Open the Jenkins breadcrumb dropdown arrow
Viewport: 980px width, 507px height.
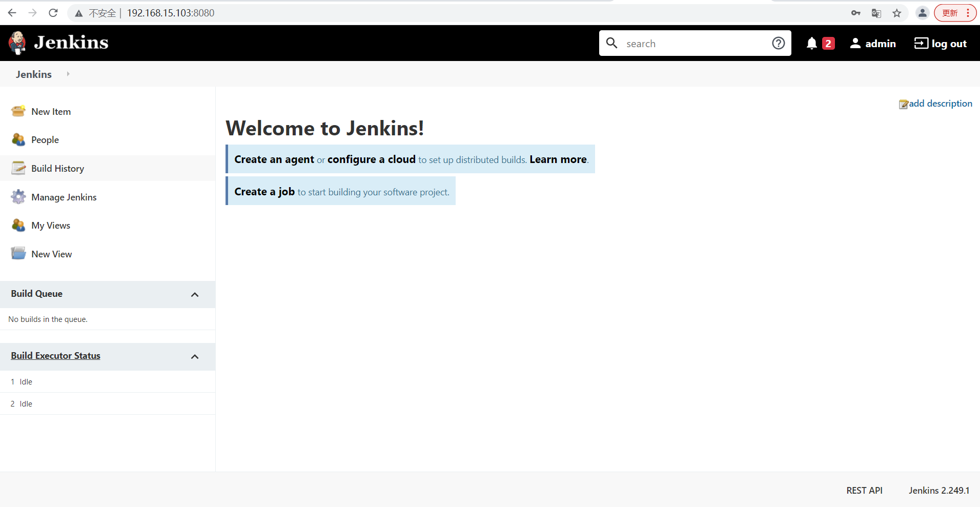68,74
